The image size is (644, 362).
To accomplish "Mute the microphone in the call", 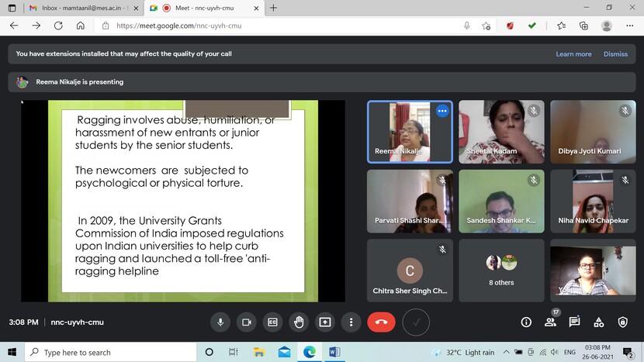I will click(x=221, y=322).
